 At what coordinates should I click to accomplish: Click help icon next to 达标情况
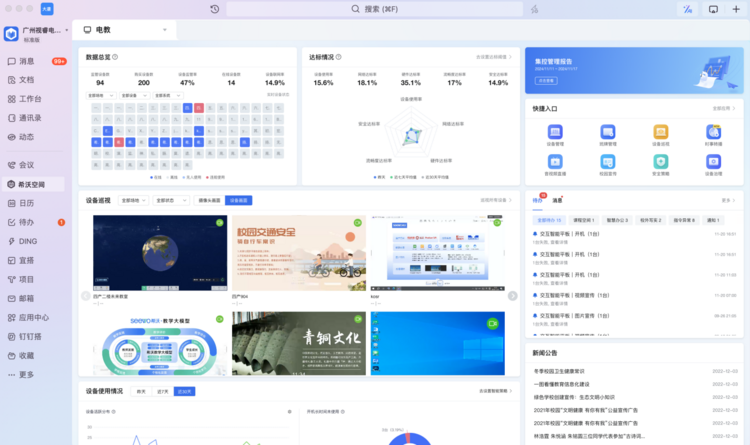pos(338,57)
